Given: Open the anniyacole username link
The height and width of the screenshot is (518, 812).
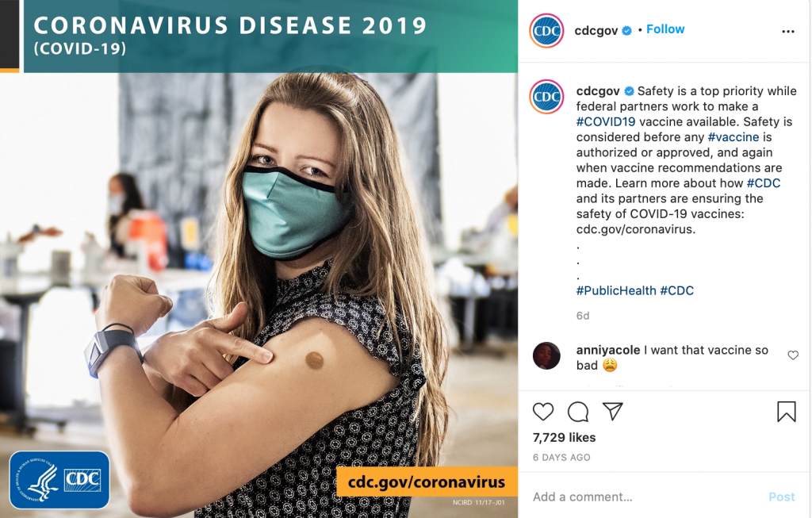Looking at the screenshot, I should (x=608, y=350).
